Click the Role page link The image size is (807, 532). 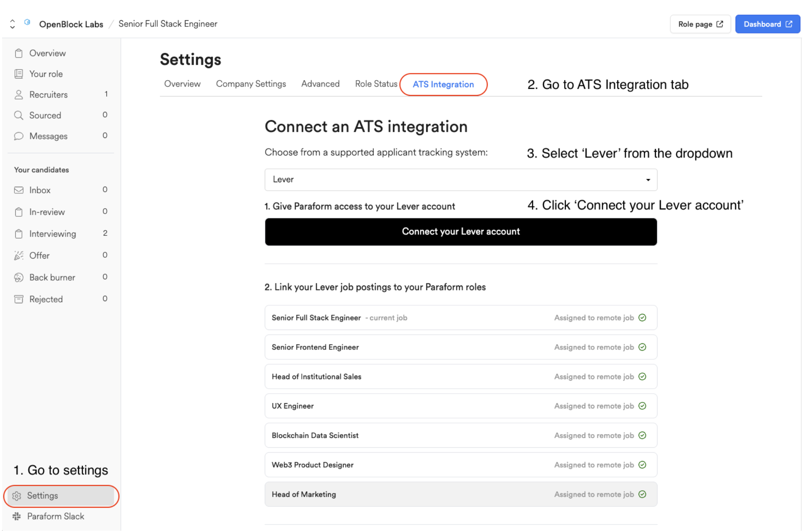tap(700, 24)
